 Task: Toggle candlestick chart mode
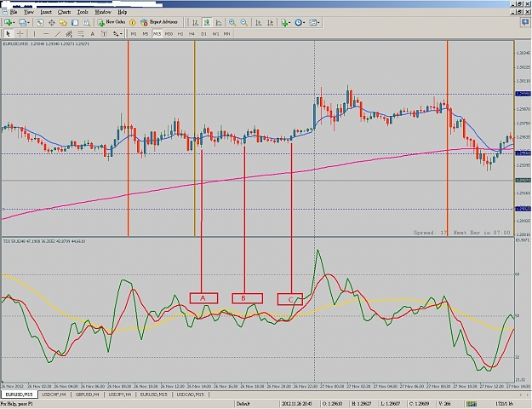point(207,22)
